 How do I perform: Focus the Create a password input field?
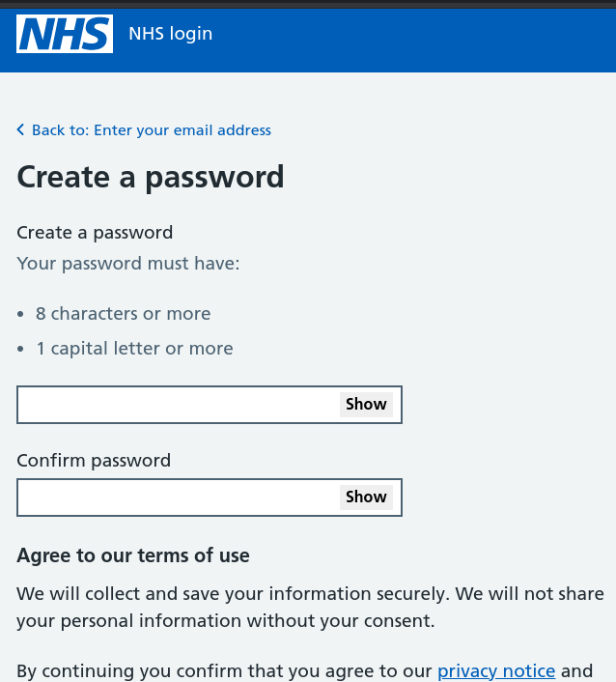pyautogui.click(x=179, y=405)
